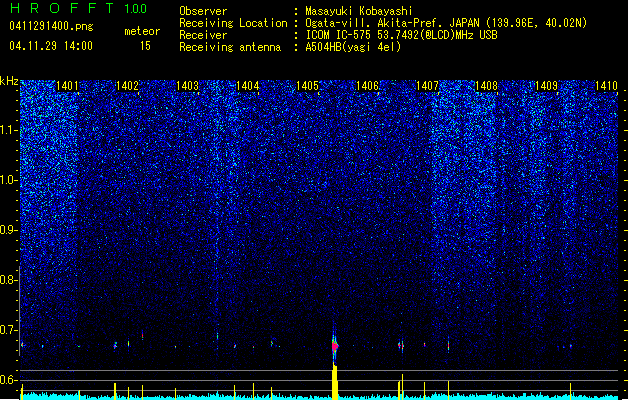This screenshot has width=629, height=400.
Task: Click the observer name Masayuki Kobayashi
Action: (359, 11)
